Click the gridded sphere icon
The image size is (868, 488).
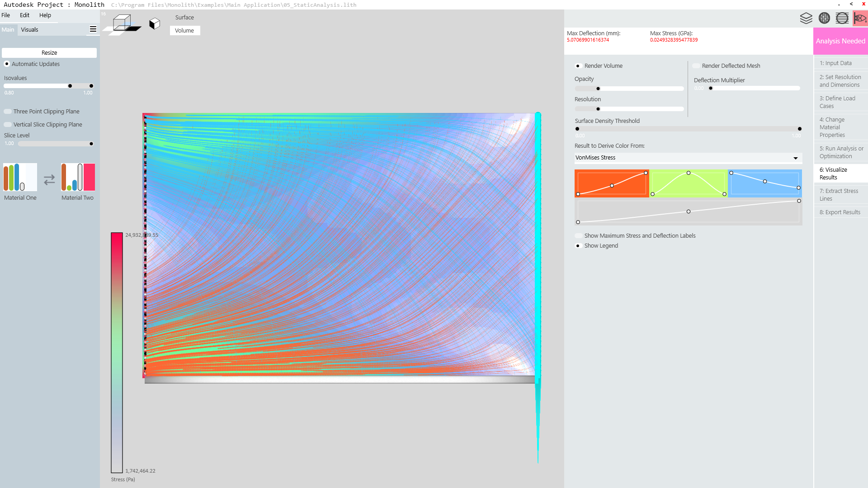824,18
